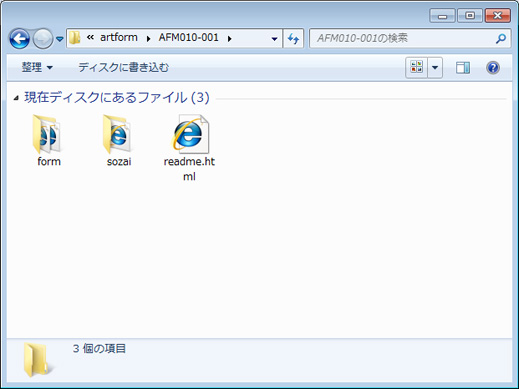Select artform in the address path
The height and width of the screenshot is (389, 519).
[x=119, y=37]
